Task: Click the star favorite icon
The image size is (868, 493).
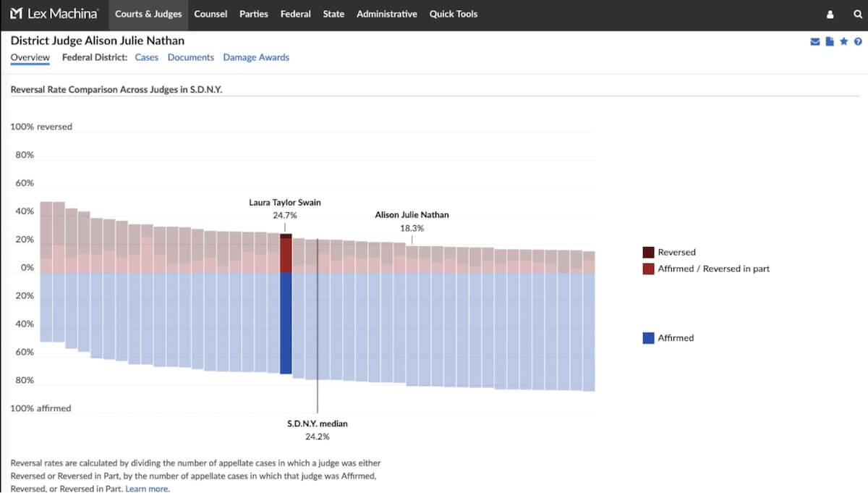Action: [x=843, y=42]
